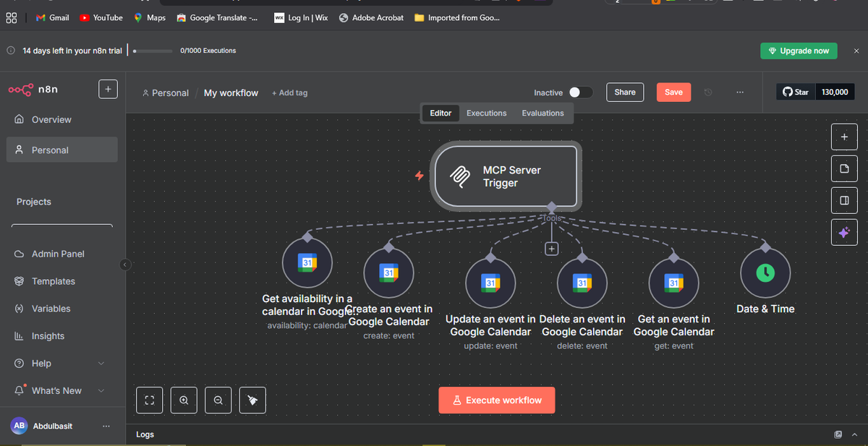
Task: Open Templates page
Action: coord(61,281)
